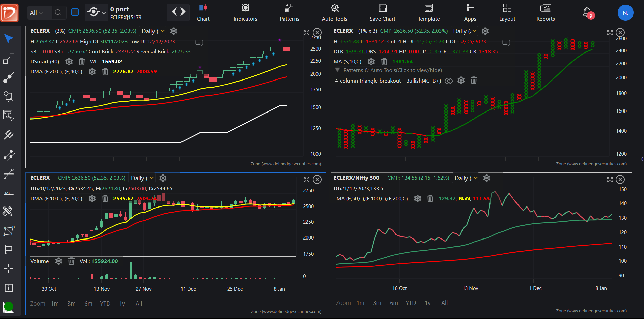The width and height of the screenshot is (644, 319).
Task: Open Daily timeframe dropdown on P&F chart
Action: tap(465, 31)
